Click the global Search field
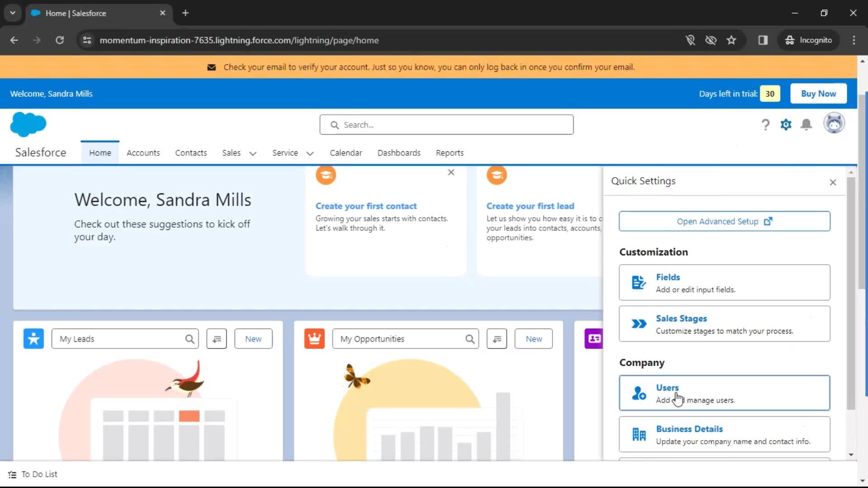 446,125
